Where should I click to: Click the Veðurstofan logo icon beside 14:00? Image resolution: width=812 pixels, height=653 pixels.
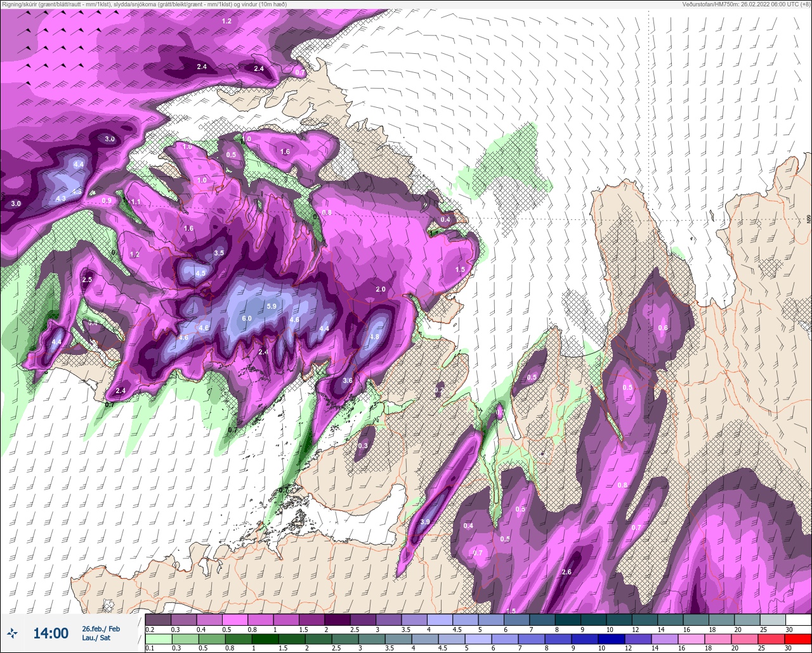click(x=12, y=632)
